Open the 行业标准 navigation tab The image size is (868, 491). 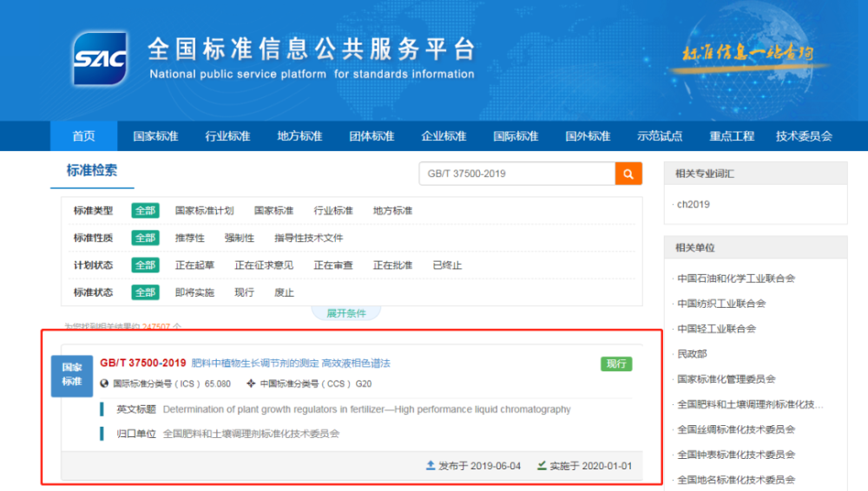(x=227, y=135)
